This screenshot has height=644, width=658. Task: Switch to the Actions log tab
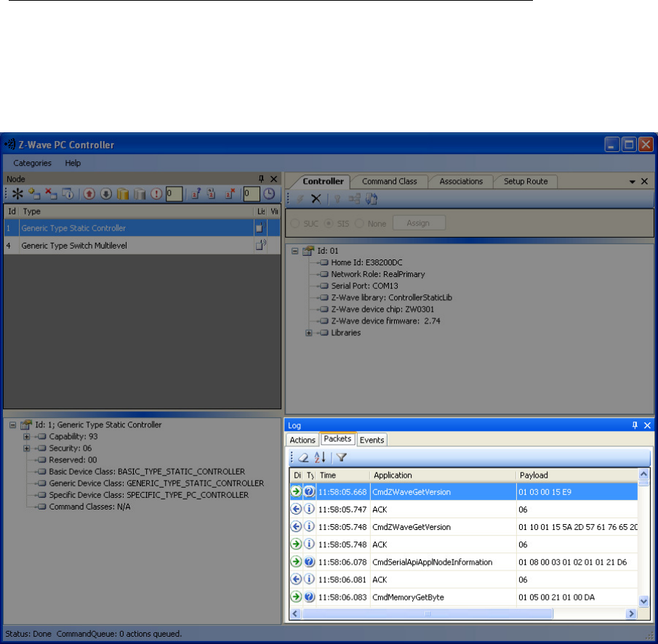tap(302, 440)
